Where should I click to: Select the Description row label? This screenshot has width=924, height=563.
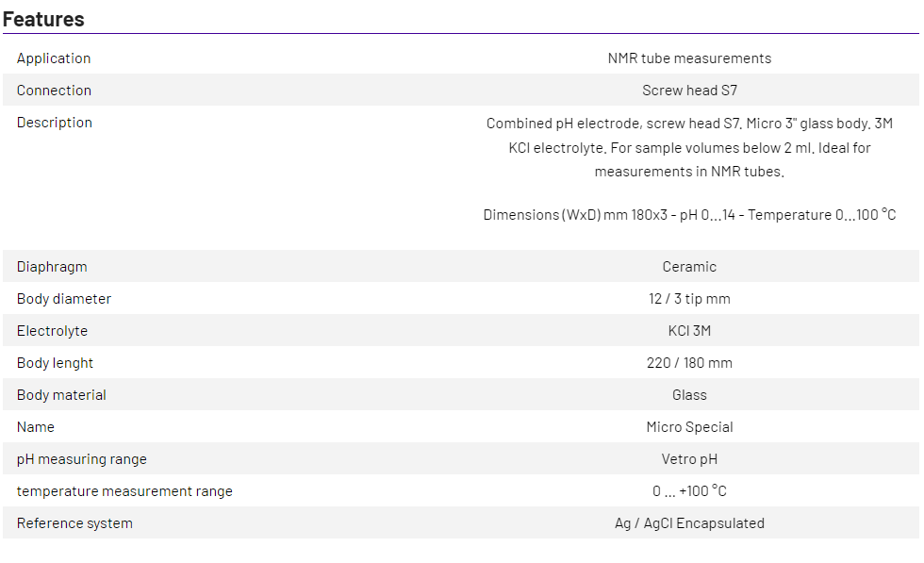[x=54, y=123]
